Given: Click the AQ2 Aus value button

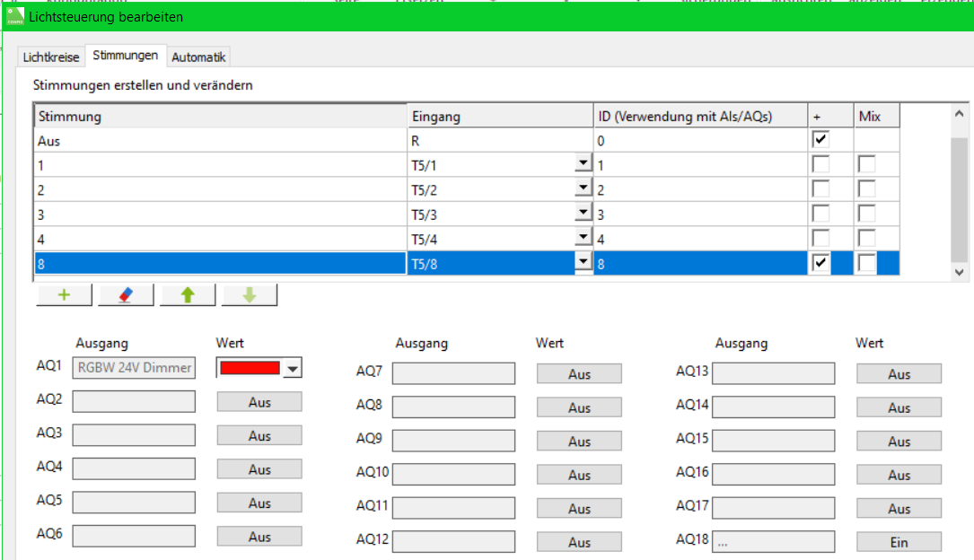Looking at the screenshot, I should [x=259, y=402].
